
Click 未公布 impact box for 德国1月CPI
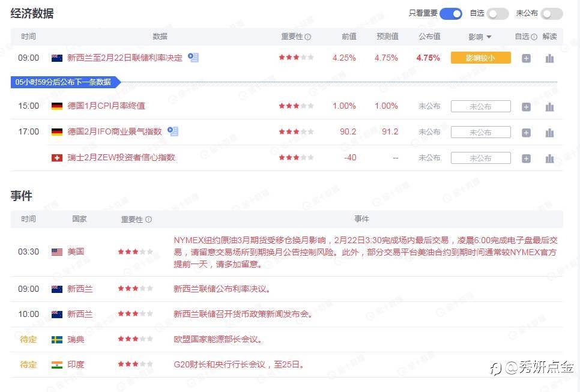pyautogui.click(x=480, y=106)
